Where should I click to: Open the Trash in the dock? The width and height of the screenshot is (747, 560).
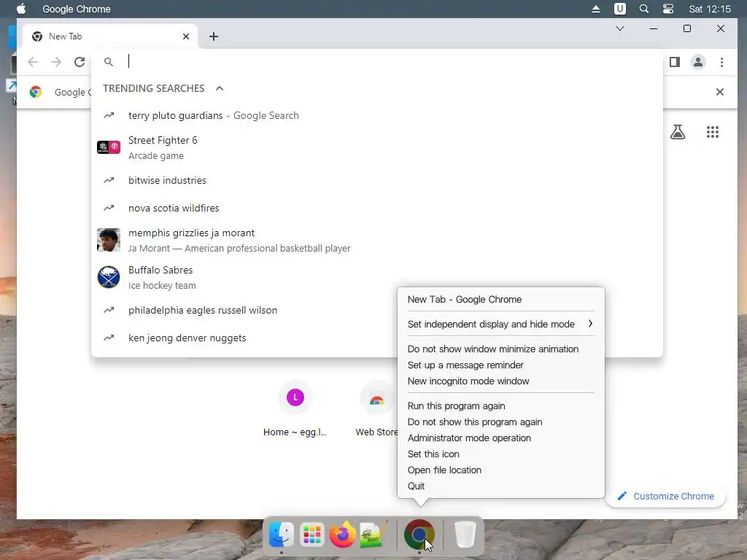tap(465, 534)
